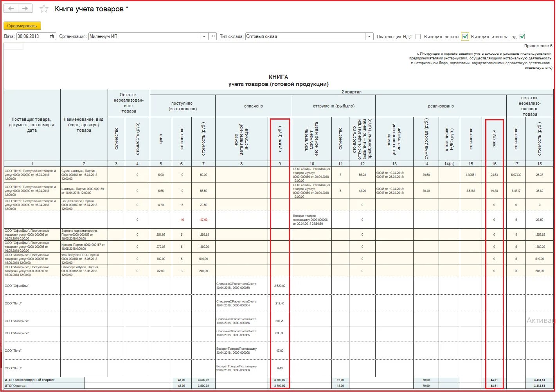Click the Возврат товаров поставщику shipment cell
Image resolution: width=556 pixels, height=392 pixels.
pos(312,220)
